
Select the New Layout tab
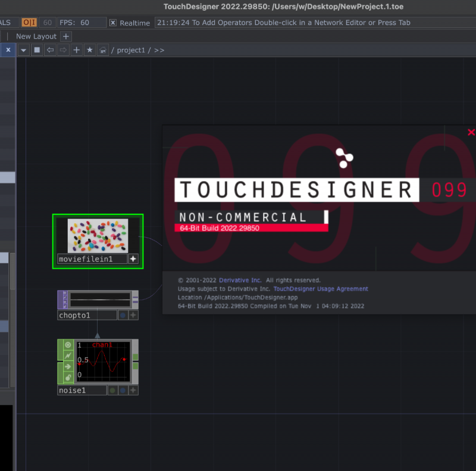[x=36, y=36]
